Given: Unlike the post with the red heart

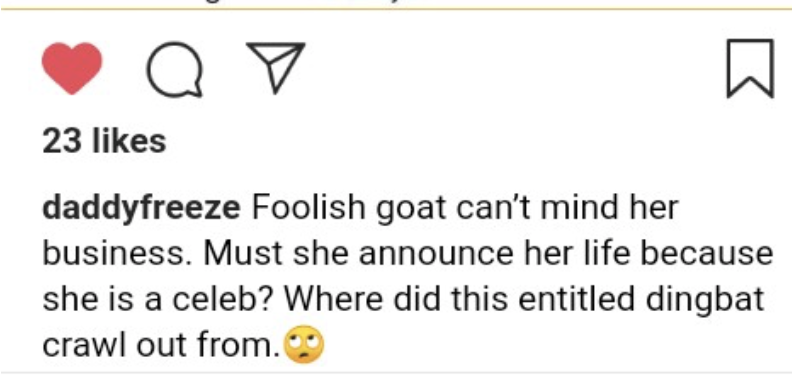Looking at the screenshot, I should coord(72,68).
